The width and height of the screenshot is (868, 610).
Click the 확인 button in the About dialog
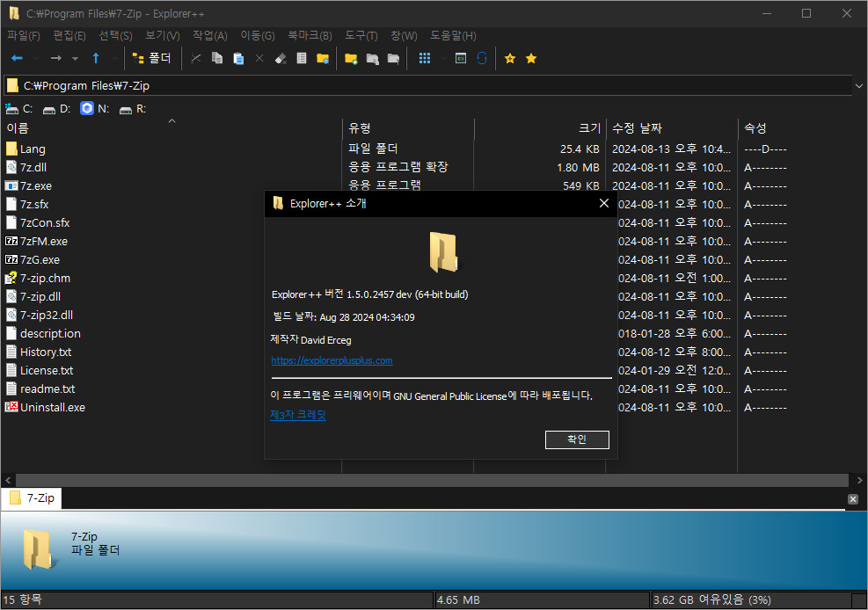(x=577, y=439)
